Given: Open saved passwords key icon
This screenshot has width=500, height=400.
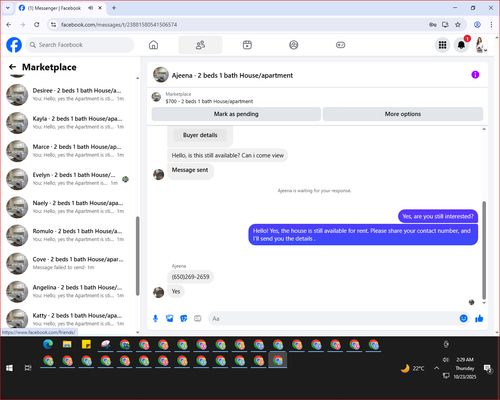Looking at the screenshot, I should coord(433,25).
